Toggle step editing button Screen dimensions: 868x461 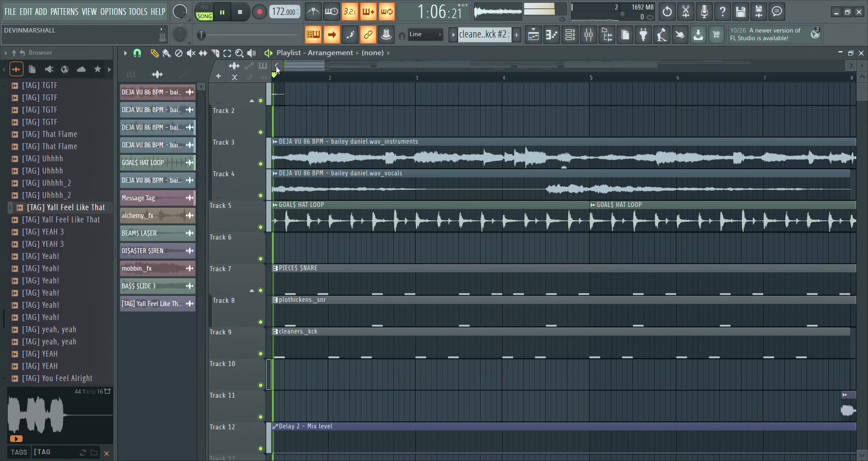[350, 35]
